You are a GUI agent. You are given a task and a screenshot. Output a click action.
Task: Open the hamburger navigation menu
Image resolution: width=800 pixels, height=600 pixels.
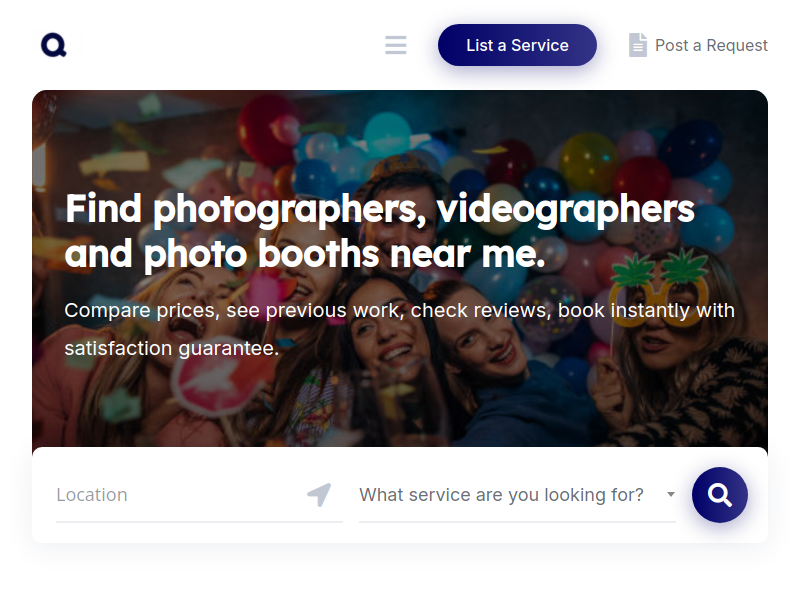396,45
